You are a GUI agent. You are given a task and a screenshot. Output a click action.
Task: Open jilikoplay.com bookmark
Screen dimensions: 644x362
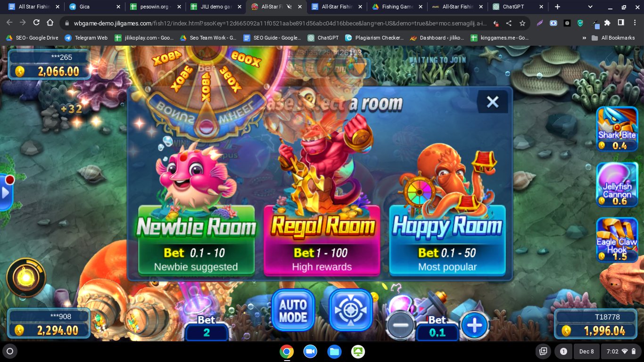coord(144,38)
